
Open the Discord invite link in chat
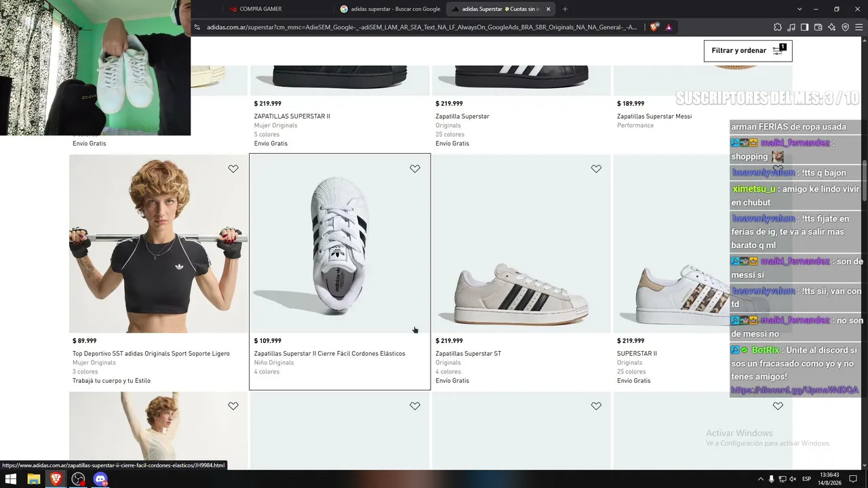(x=795, y=390)
